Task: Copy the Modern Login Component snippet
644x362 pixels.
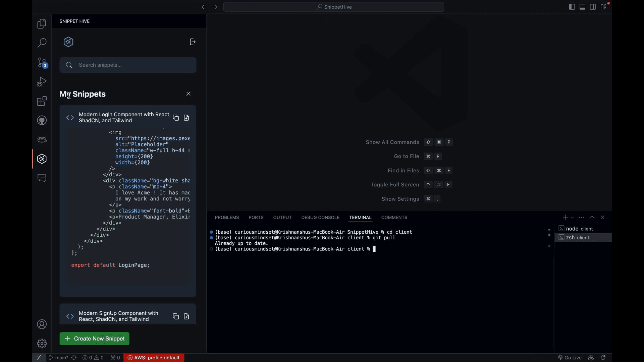Action: 176,118
